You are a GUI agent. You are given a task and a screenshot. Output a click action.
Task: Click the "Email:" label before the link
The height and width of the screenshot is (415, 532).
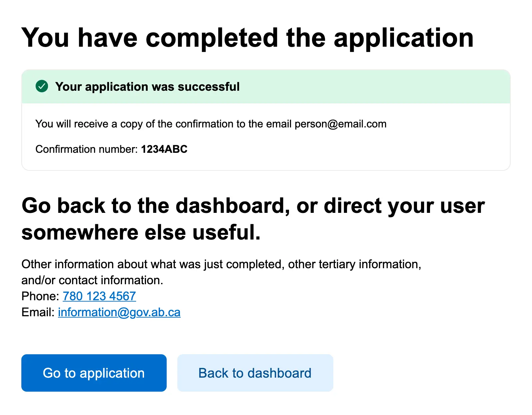coord(38,312)
